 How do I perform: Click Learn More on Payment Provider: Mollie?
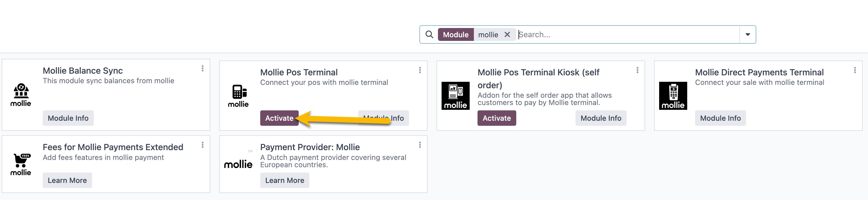click(x=285, y=180)
